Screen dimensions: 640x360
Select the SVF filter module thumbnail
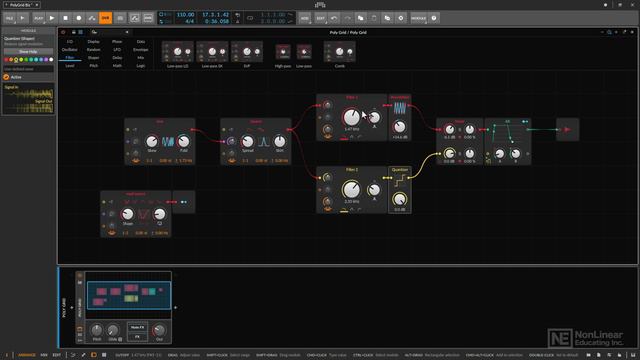click(x=247, y=52)
